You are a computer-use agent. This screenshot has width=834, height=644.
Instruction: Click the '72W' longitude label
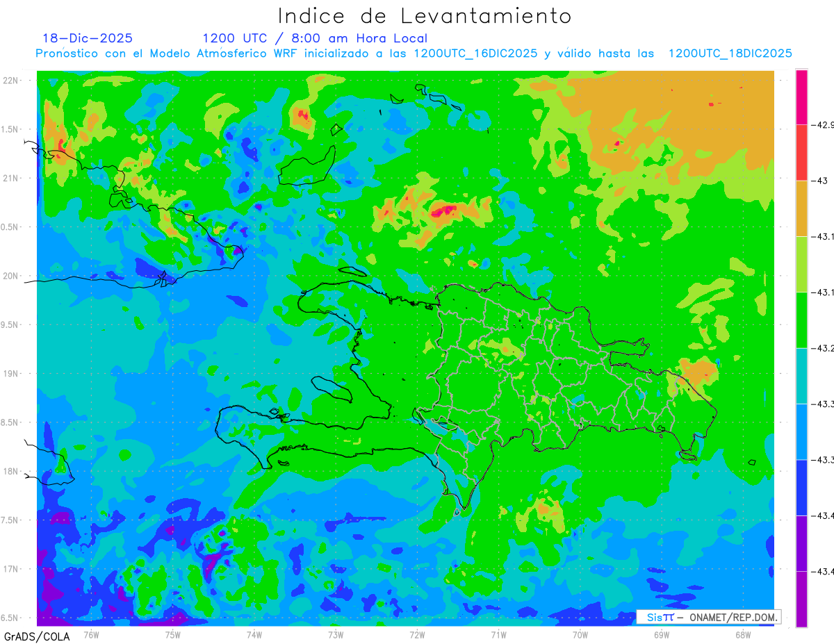tap(417, 635)
